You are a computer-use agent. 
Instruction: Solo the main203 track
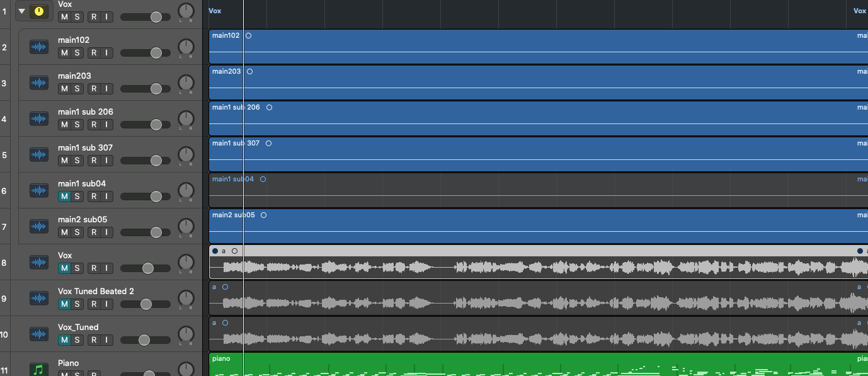[77, 89]
